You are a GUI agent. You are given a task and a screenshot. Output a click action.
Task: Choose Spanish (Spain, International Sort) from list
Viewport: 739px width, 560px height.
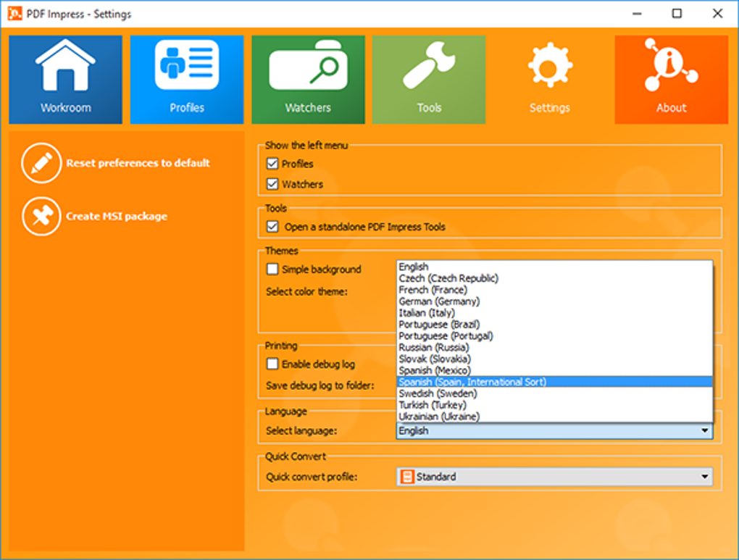554,382
